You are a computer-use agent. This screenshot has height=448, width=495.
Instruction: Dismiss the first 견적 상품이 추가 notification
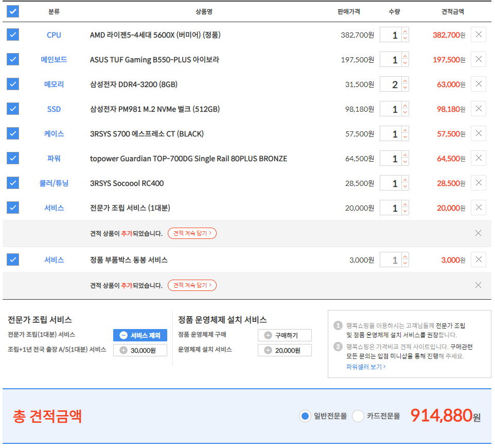coord(478,233)
